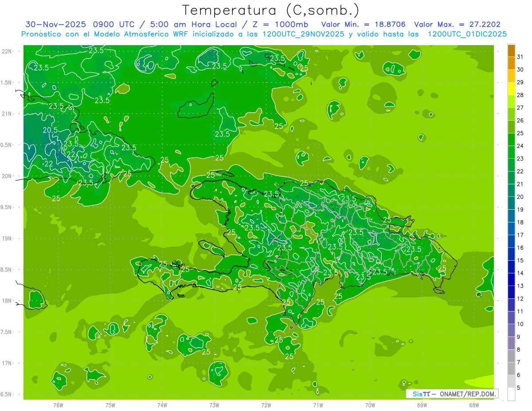Click the purple colorbar swatch between 9 and 10
The width and height of the screenshot is (532, 411).
tap(511, 330)
